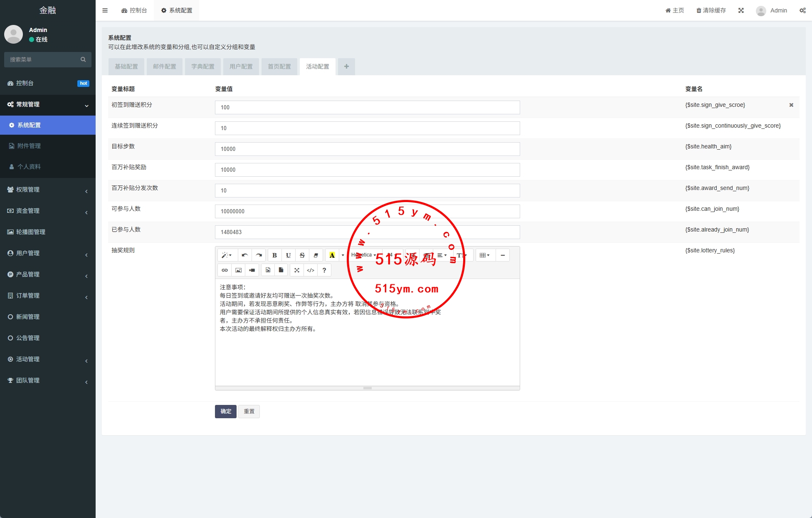Click the underline formatting icon
This screenshot has width=812, height=518.
[x=288, y=255]
